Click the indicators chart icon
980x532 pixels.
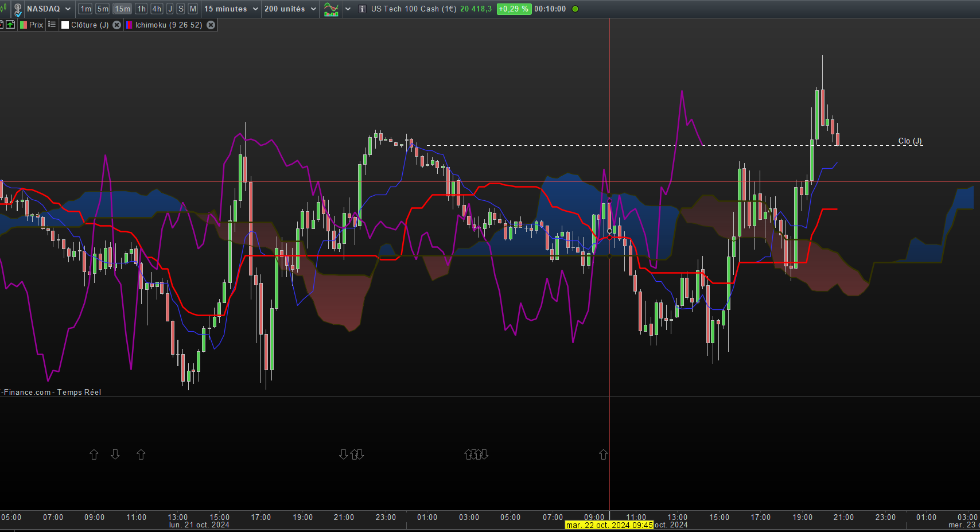coord(331,9)
